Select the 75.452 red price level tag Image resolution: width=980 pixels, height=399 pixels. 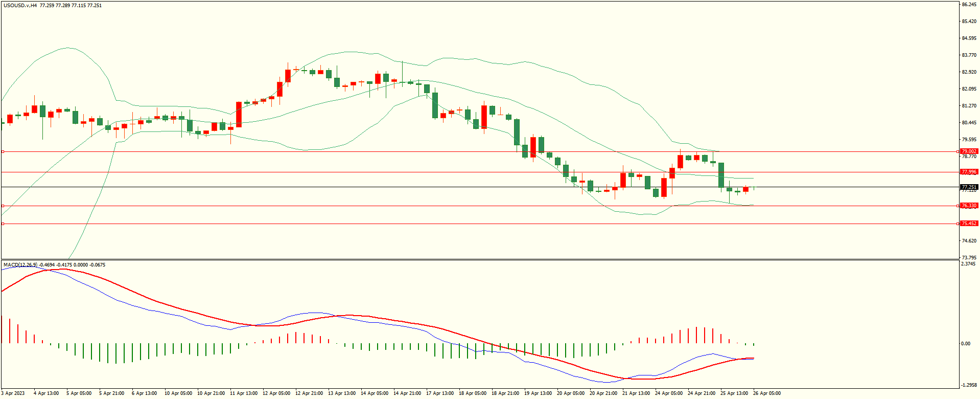pyautogui.click(x=969, y=224)
